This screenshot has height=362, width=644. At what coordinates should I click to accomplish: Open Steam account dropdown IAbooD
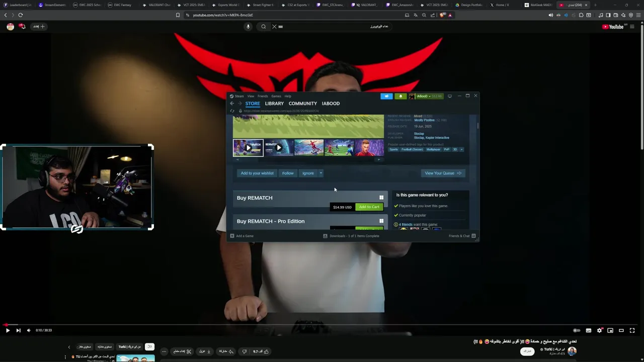426,96
